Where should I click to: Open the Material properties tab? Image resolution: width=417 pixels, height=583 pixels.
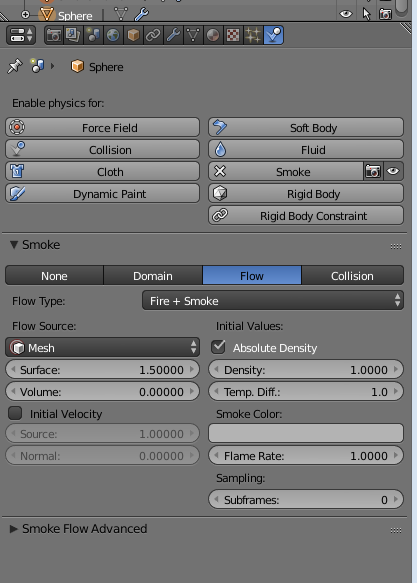point(213,35)
